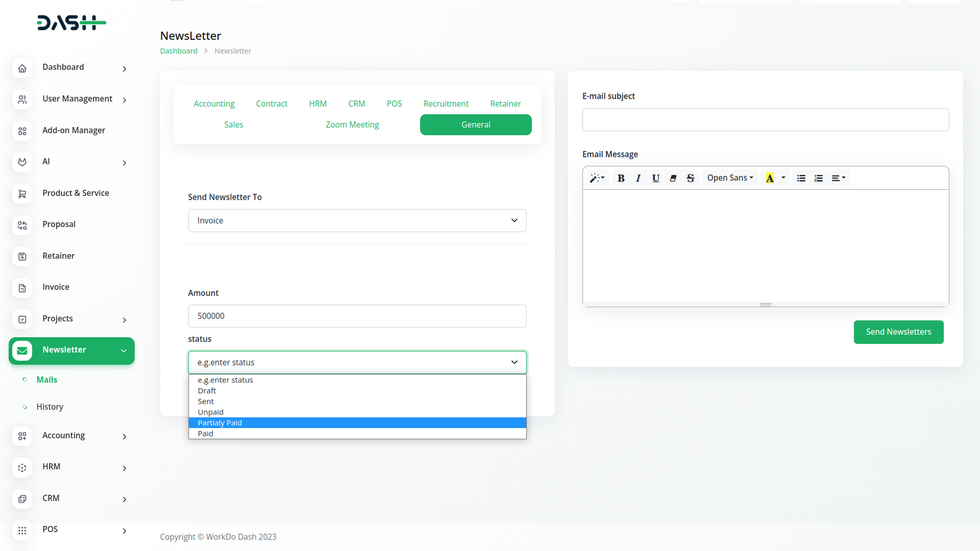Open the magic wand style menu
The image size is (980, 551).
[x=597, y=178]
